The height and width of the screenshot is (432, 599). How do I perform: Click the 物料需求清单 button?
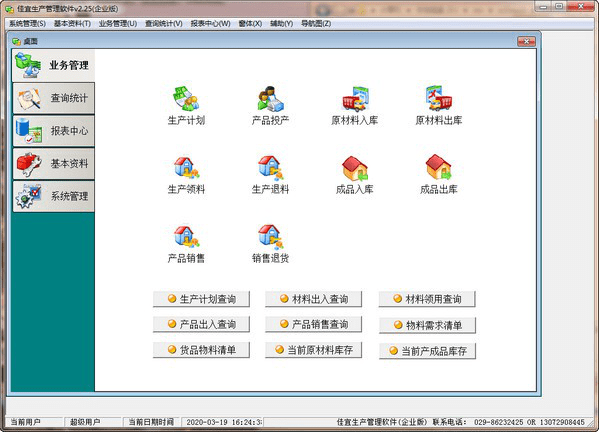[427, 325]
